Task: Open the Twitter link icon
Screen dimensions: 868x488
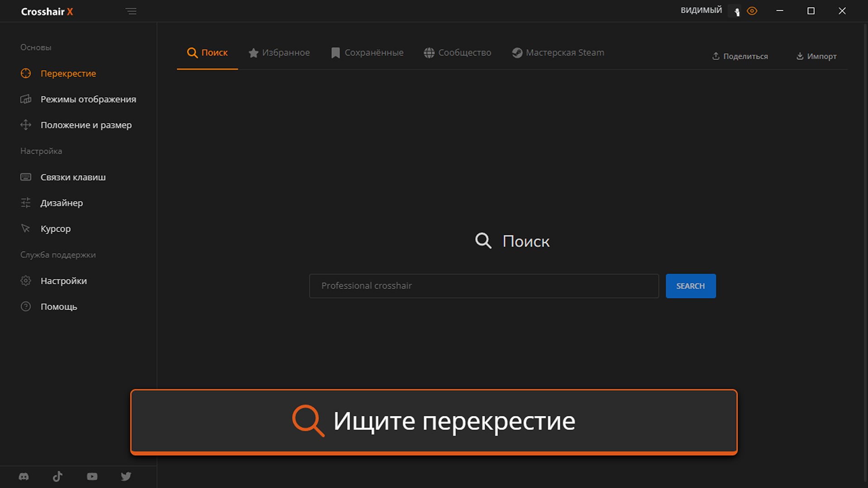Action: tap(126, 476)
